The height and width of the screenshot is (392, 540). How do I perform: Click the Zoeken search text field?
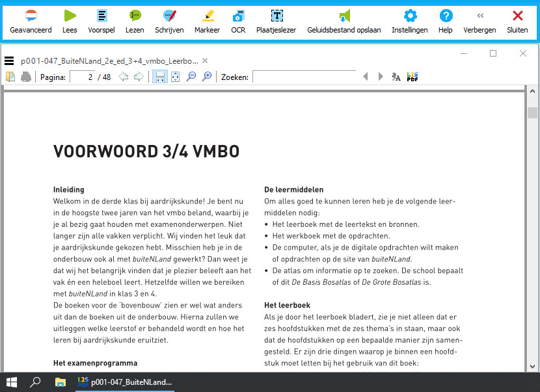[304, 77]
